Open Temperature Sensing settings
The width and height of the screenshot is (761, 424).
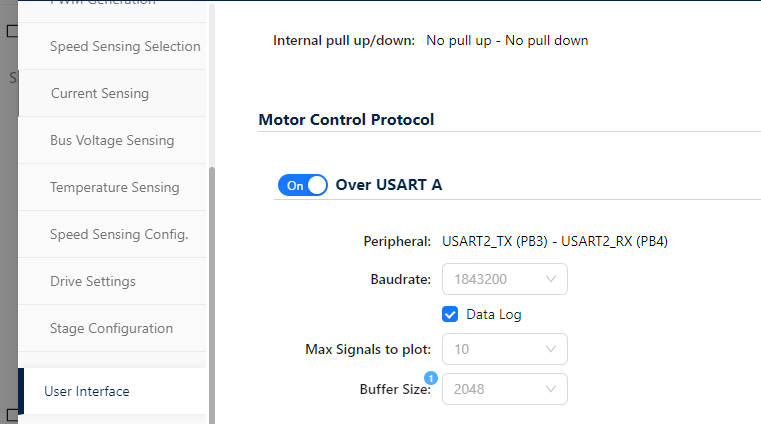coord(115,187)
